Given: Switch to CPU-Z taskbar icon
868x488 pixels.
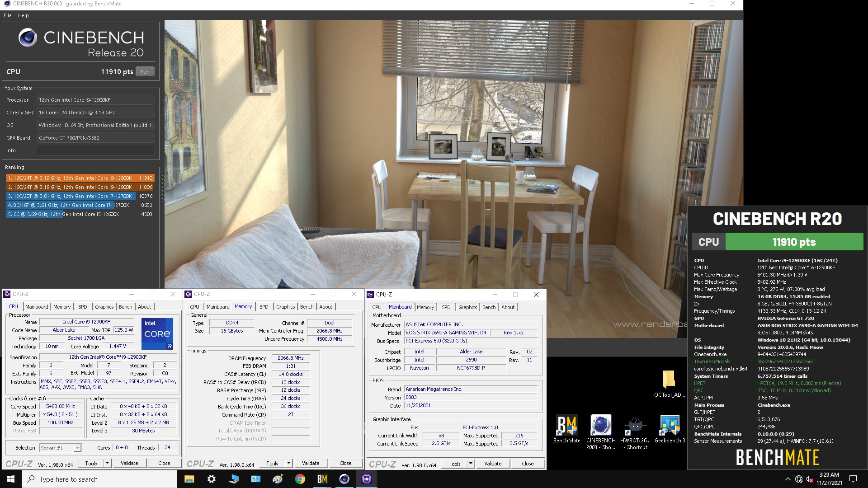Looking at the screenshot, I should coord(367,479).
